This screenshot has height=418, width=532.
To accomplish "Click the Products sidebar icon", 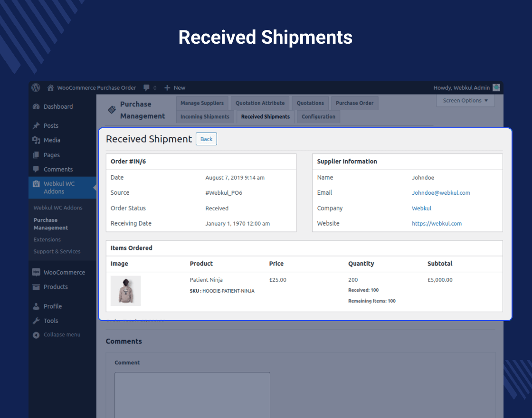I will click(x=37, y=287).
